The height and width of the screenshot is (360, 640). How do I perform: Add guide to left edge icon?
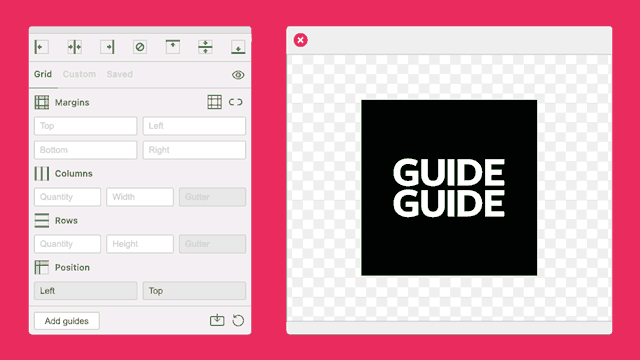[42, 47]
